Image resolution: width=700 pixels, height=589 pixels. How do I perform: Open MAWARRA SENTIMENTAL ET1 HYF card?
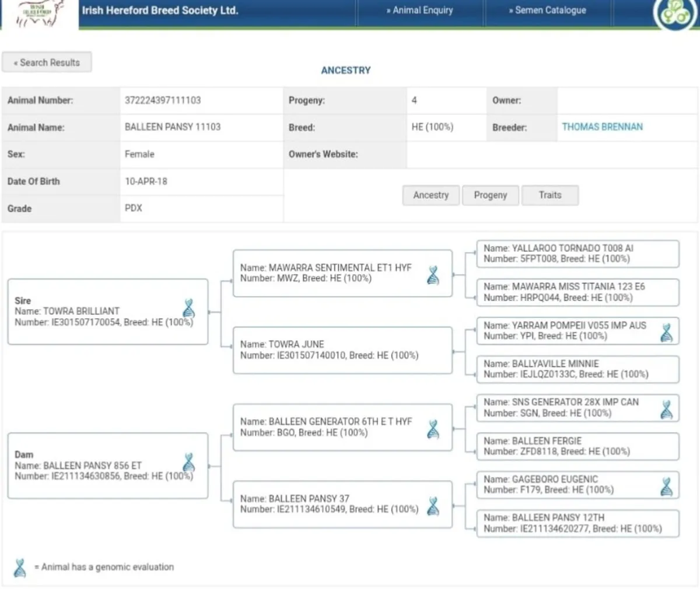point(342,273)
